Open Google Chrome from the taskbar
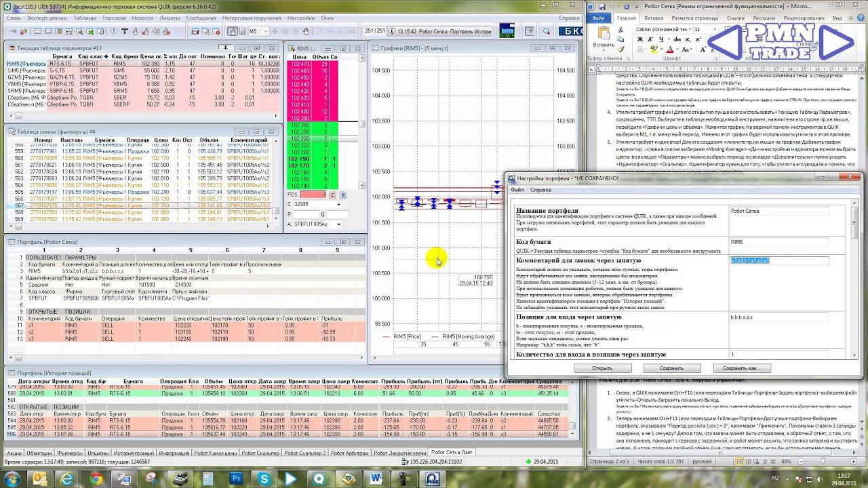Viewport: 868px width, 488px height. pos(96,479)
